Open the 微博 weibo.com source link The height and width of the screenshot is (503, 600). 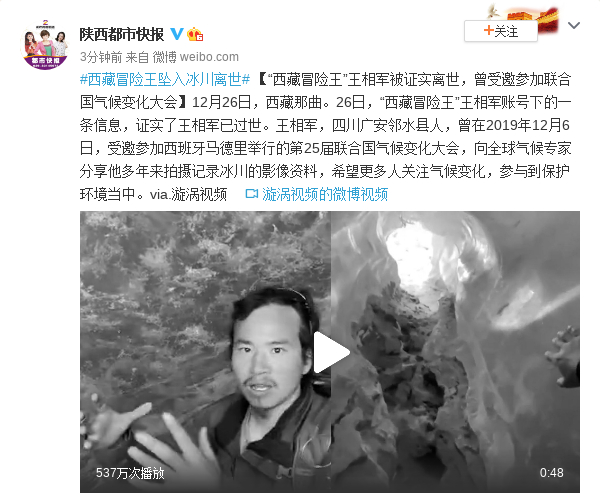(196, 57)
